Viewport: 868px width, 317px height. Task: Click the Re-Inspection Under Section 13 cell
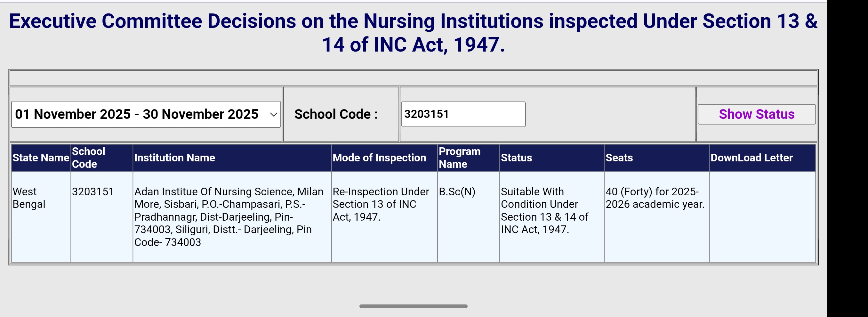pos(381,204)
